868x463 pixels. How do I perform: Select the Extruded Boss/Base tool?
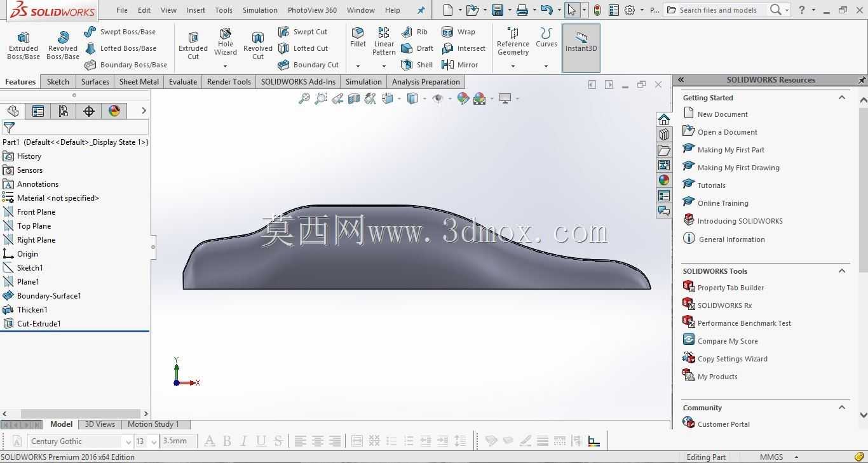click(24, 45)
